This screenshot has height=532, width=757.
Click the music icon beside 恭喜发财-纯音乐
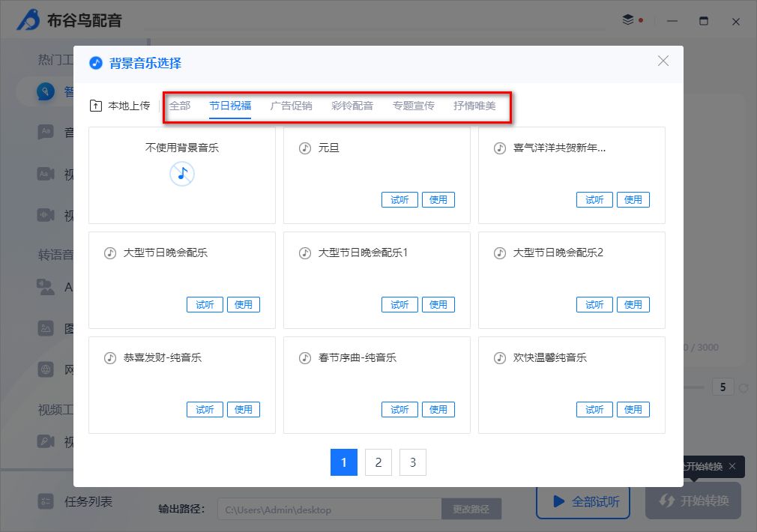click(110, 357)
